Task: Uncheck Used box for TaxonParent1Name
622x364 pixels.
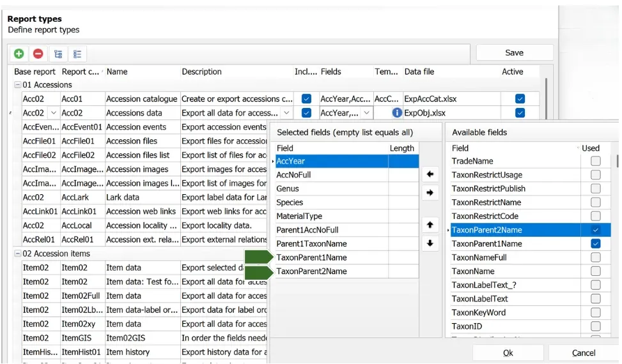Action: pyautogui.click(x=595, y=243)
